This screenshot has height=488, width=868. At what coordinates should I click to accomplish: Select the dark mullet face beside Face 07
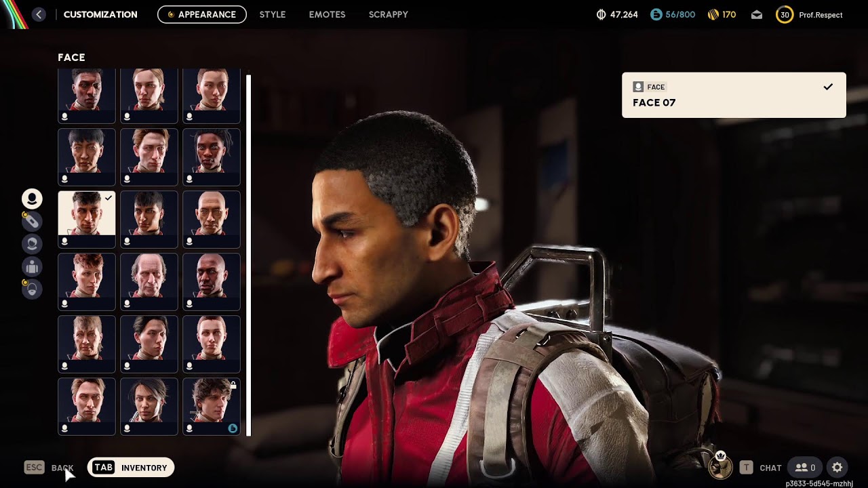coord(149,220)
